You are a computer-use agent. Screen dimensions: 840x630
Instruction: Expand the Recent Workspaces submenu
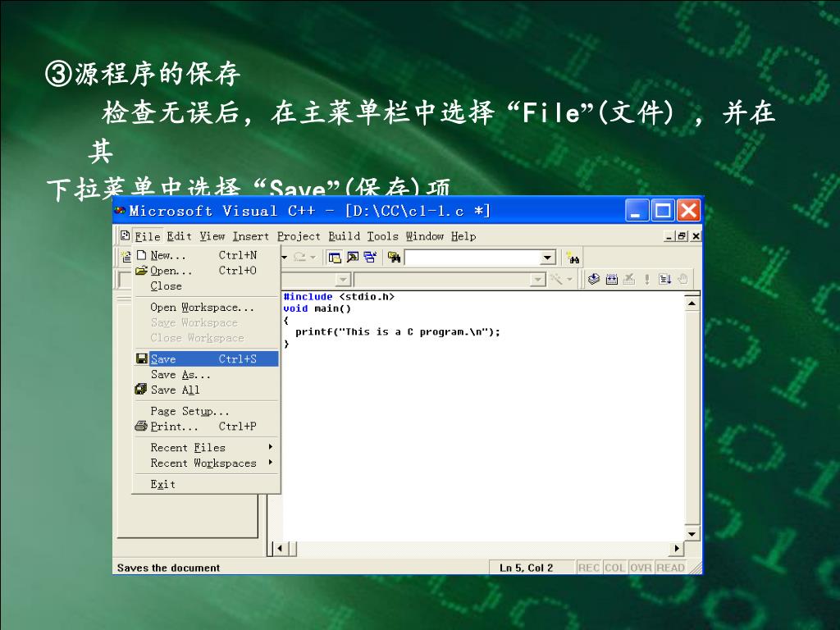[x=206, y=463]
